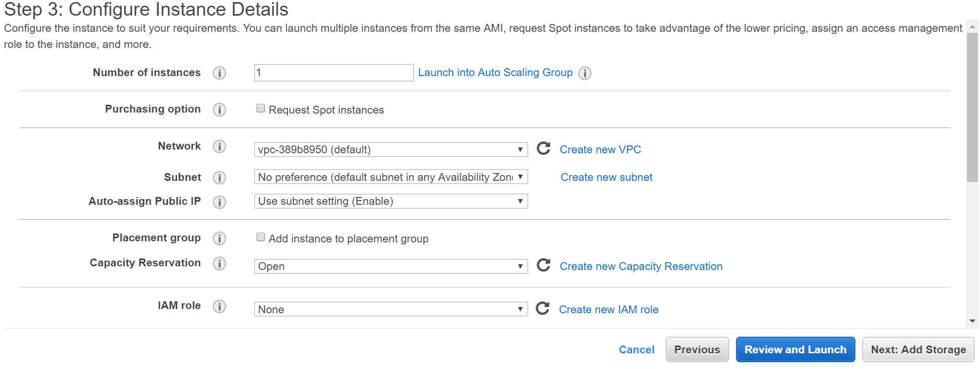Click the Review and Launch button
Screen dimensions: 980x369
(x=795, y=350)
